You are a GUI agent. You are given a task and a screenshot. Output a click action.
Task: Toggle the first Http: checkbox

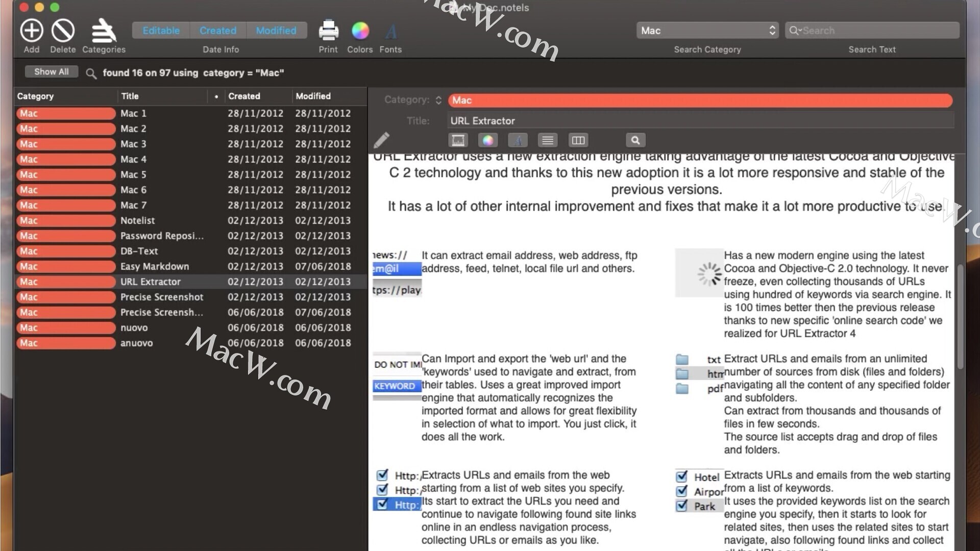point(382,475)
